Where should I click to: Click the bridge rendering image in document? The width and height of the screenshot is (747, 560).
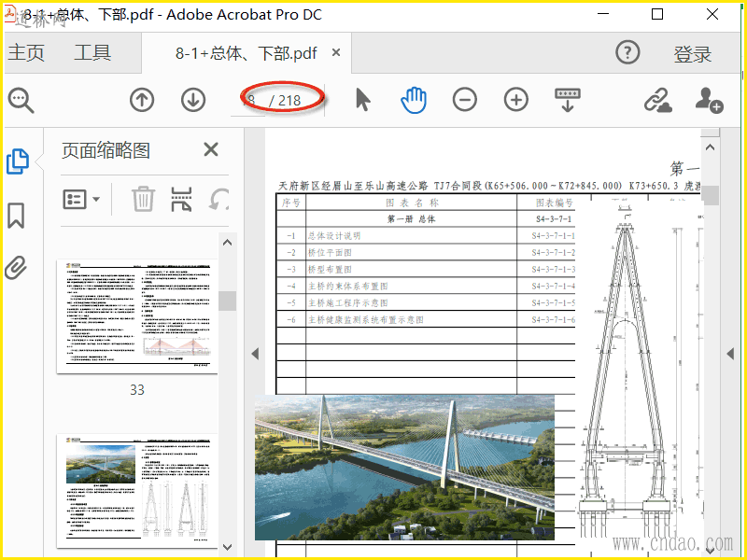[x=404, y=468]
